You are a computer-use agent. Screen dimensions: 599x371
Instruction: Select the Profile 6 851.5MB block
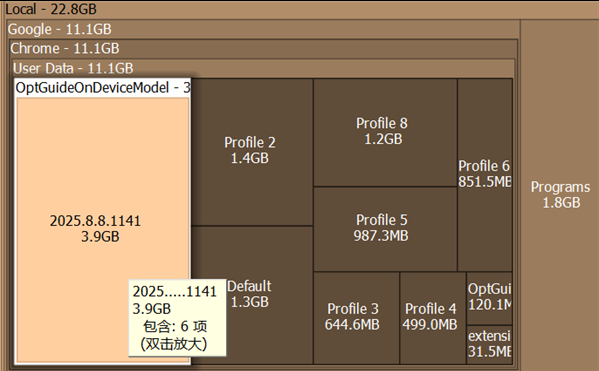(x=485, y=175)
